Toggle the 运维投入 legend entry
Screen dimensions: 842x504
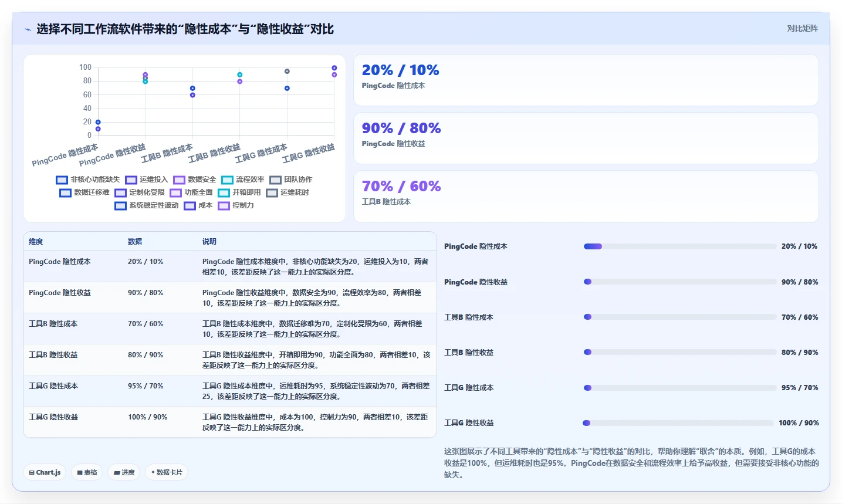(x=147, y=180)
